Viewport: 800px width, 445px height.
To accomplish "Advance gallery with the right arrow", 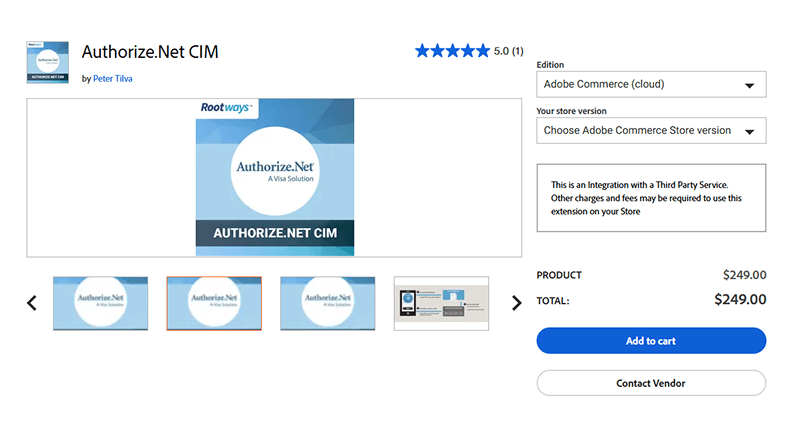I will click(516, 303).
